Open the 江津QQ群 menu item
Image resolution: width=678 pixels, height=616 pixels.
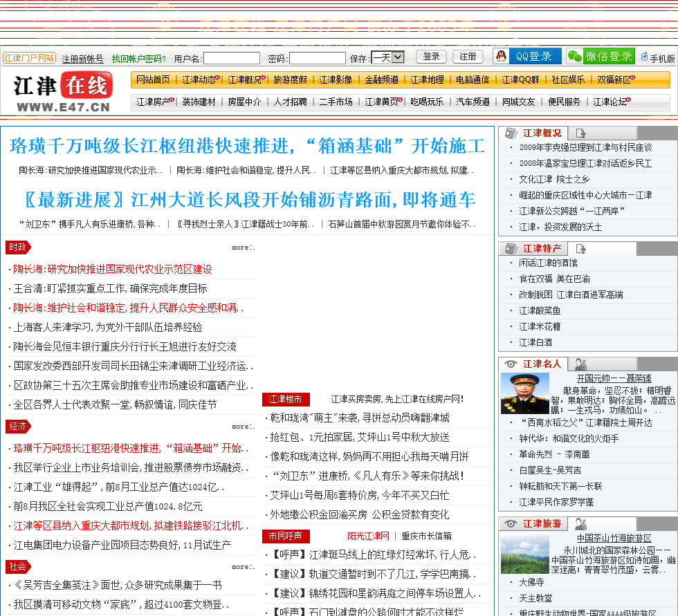(520, 80)
